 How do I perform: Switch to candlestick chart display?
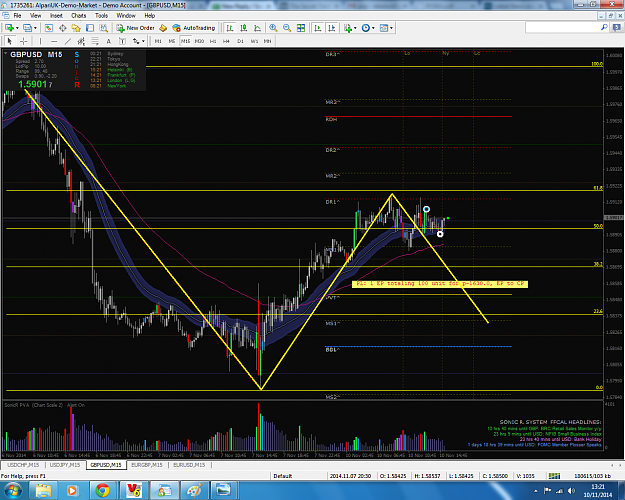244,28
